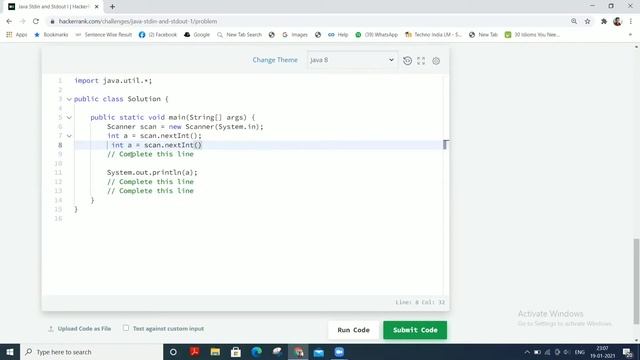The height and width of the screenshot is (360, 640).
Task: Open the fullscreen editor mode icon
Action: click(x=421, y=61)
